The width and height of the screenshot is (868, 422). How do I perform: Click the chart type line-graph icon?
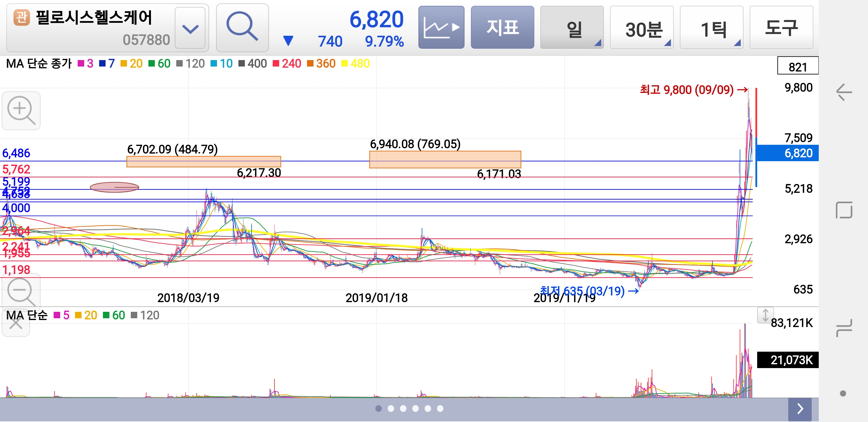pyautogui.click(x=441, y=28)
